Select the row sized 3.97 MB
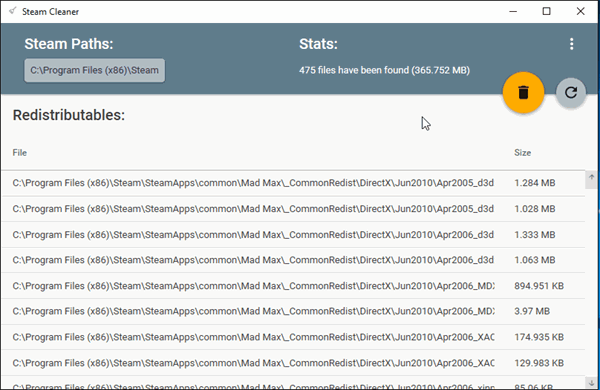600x390 pixels. [x=293, y=312]
